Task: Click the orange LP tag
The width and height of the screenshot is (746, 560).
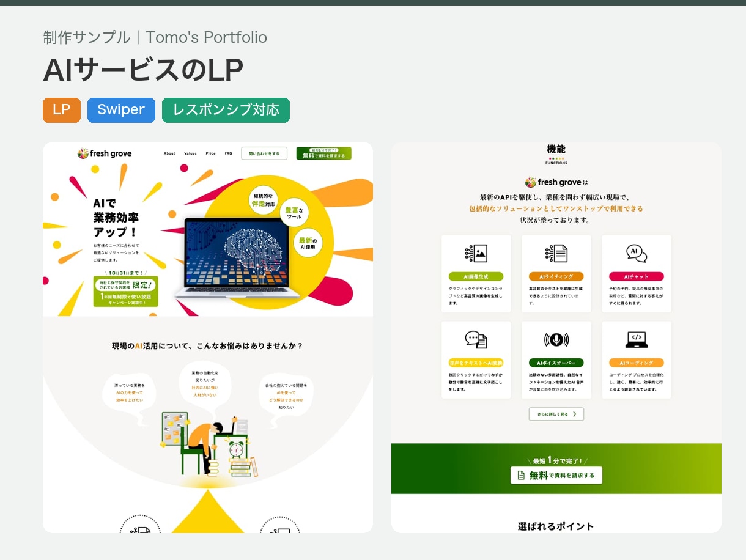Action: tap(62, 110)
